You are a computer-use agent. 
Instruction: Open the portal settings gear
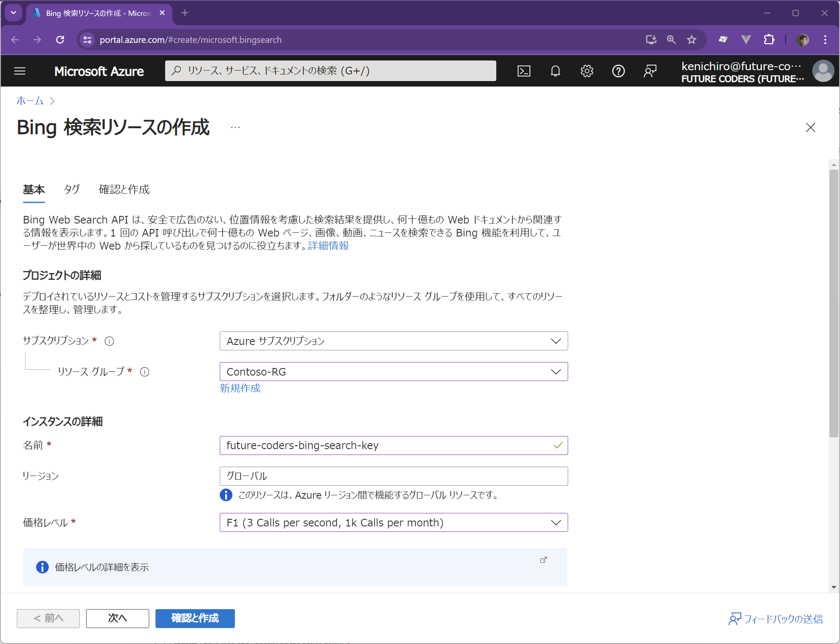coord(587,71)
